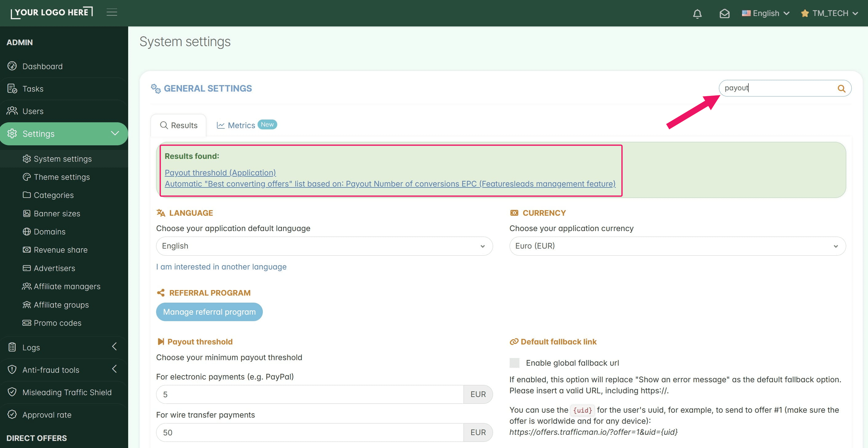Click the Dashboard gauge icon
Image resolution: width=868 pixels, height=448 pixels.
[12, 66]
